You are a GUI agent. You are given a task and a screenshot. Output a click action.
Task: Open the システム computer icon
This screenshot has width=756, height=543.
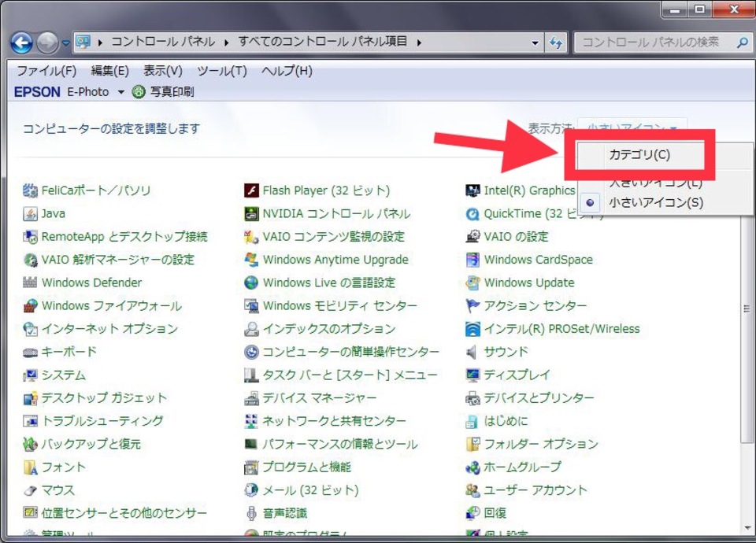point(30,375)
